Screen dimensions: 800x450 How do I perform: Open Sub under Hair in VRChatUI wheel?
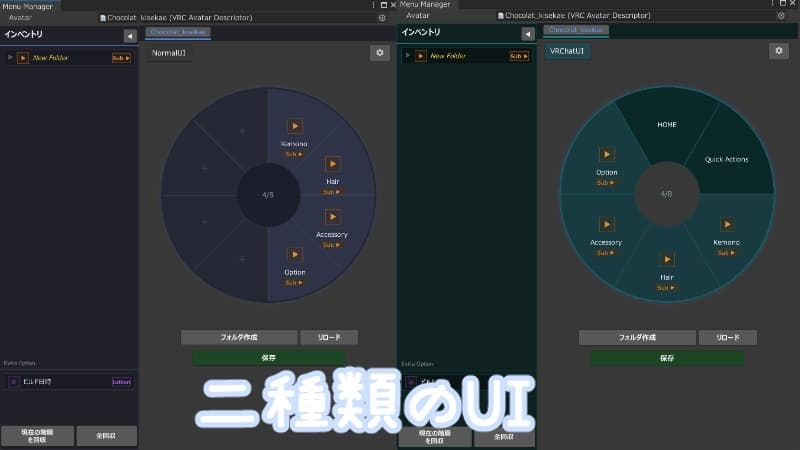point(666,288)
